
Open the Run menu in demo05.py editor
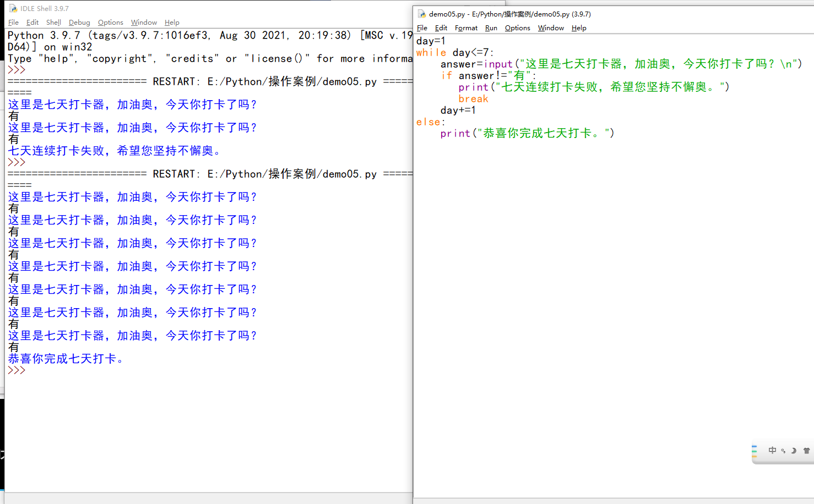point(491,28)
